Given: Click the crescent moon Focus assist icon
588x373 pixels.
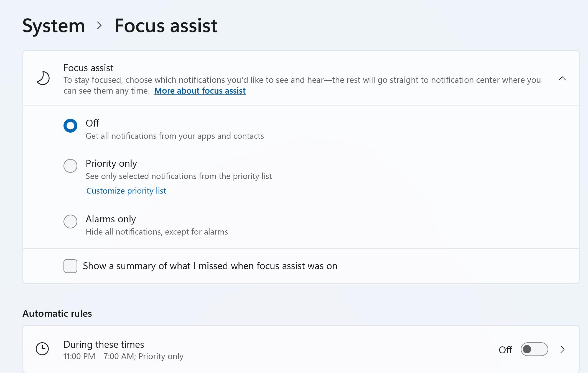Looking at the screenshot, I should click(43, 78).
